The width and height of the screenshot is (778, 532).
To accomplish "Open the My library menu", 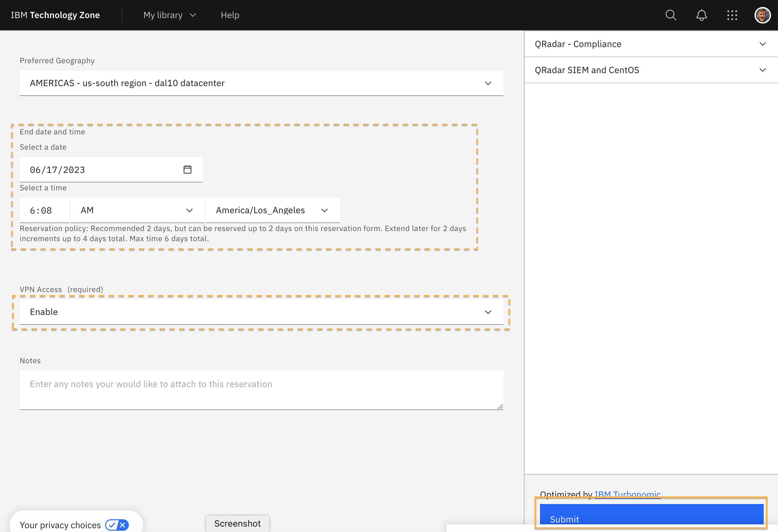I will pyautogui.click(x=169, y=15).
